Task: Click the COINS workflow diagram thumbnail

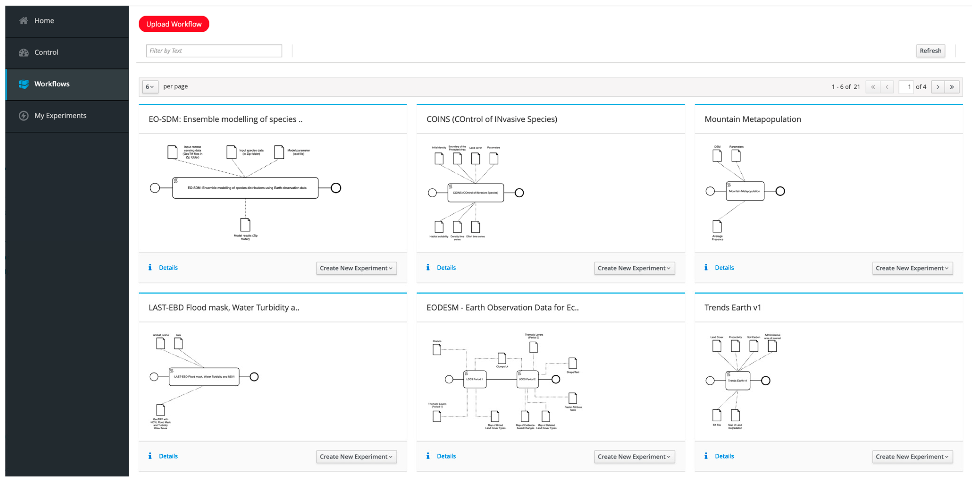Action: pyautogui.click(x=476, y=193)
